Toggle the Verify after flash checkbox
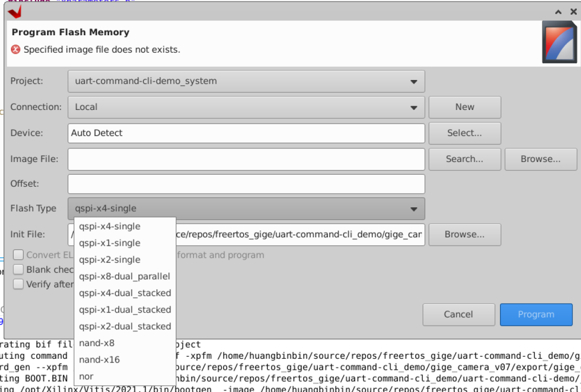 click(x=18, y=284)
